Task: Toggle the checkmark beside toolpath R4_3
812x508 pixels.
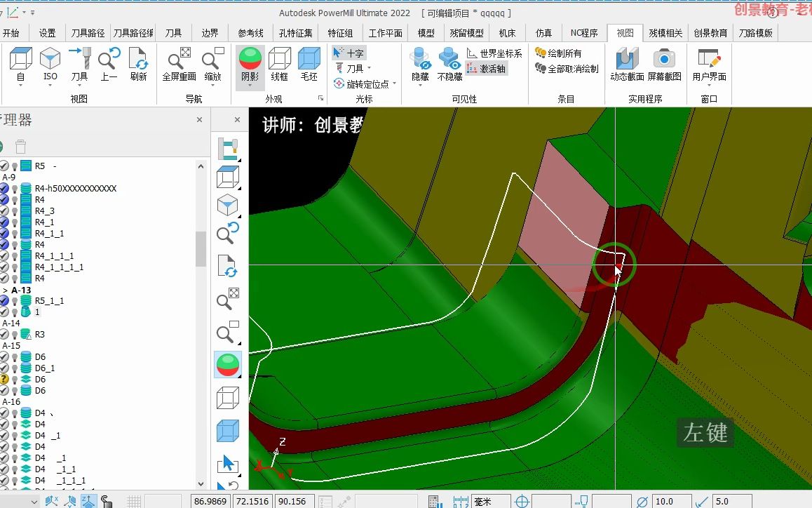Action: coord(4,211)
